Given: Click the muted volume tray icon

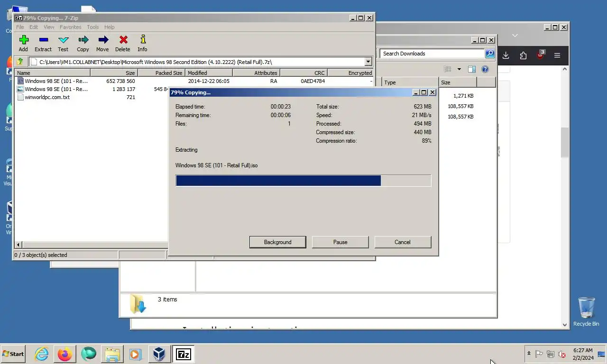Looking at the screenshot, I should 562,354.
